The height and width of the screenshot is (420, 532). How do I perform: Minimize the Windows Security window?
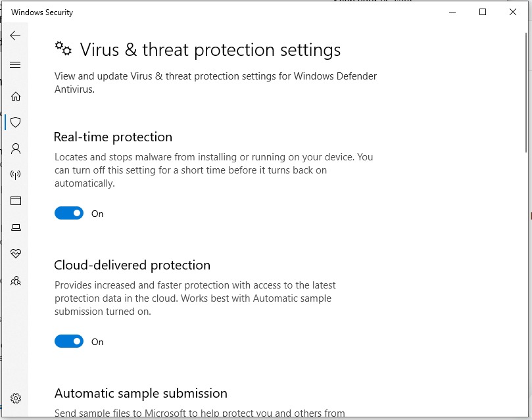pyautogui.click(x=452, y=12)
